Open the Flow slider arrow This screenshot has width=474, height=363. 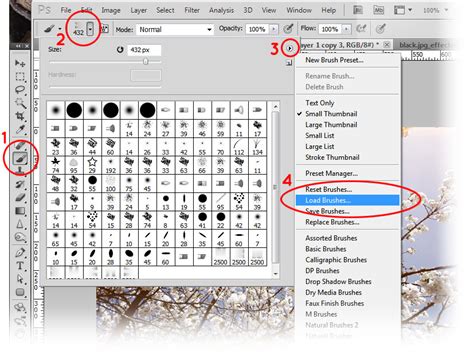point(347,29)
